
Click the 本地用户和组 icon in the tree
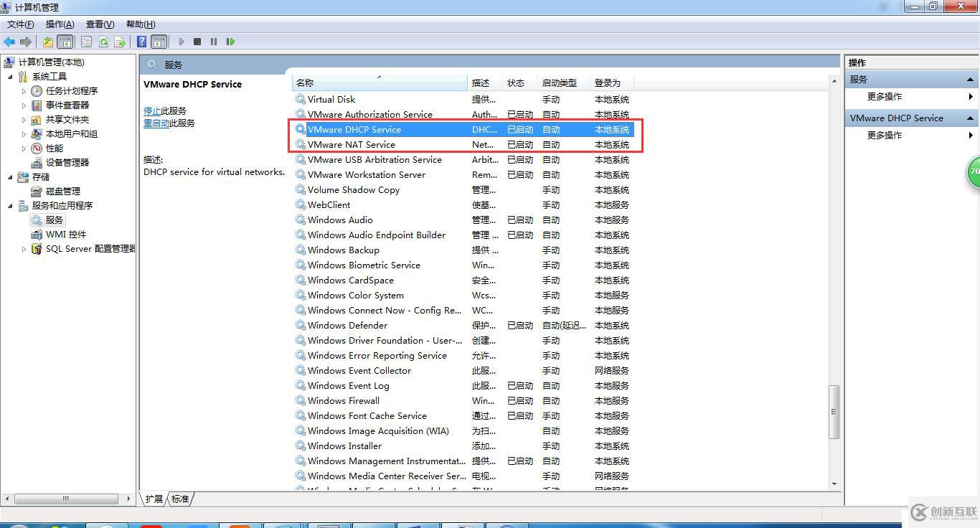(37, 134)
